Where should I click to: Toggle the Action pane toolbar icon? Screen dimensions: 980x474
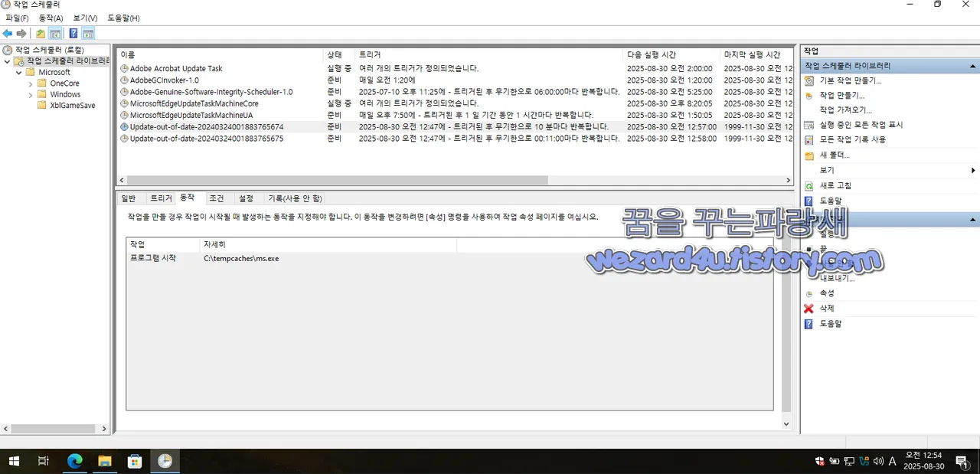88,34
